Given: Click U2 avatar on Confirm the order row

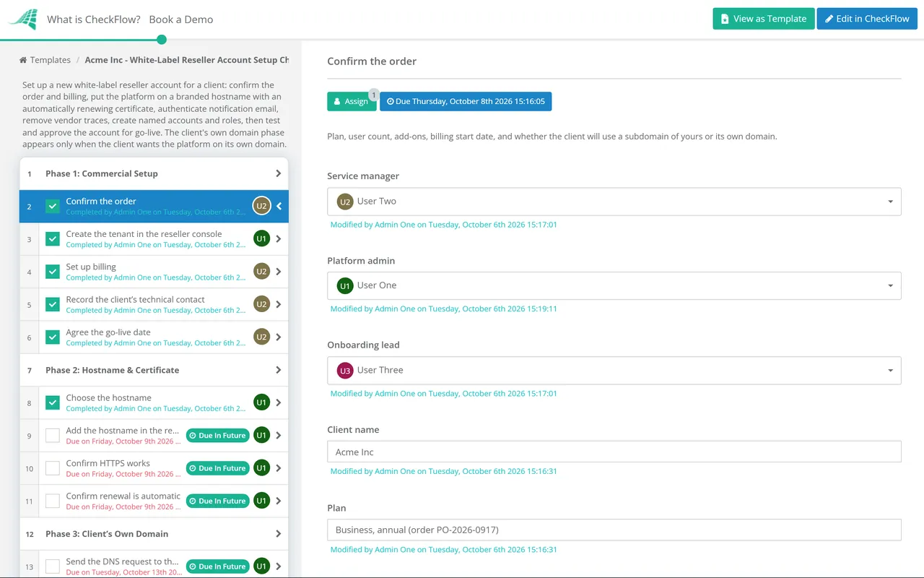Looking at the screenshot, I should pyautogui.click(x=261, y=207).
